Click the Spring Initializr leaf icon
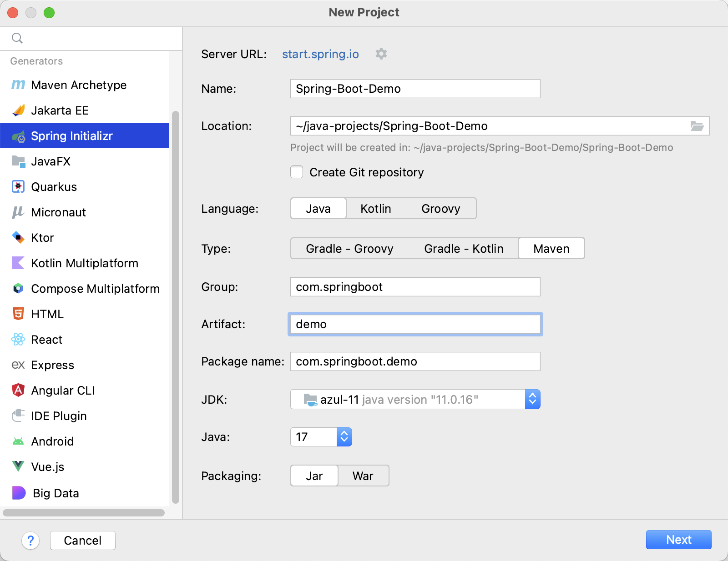 click(18, 136)
